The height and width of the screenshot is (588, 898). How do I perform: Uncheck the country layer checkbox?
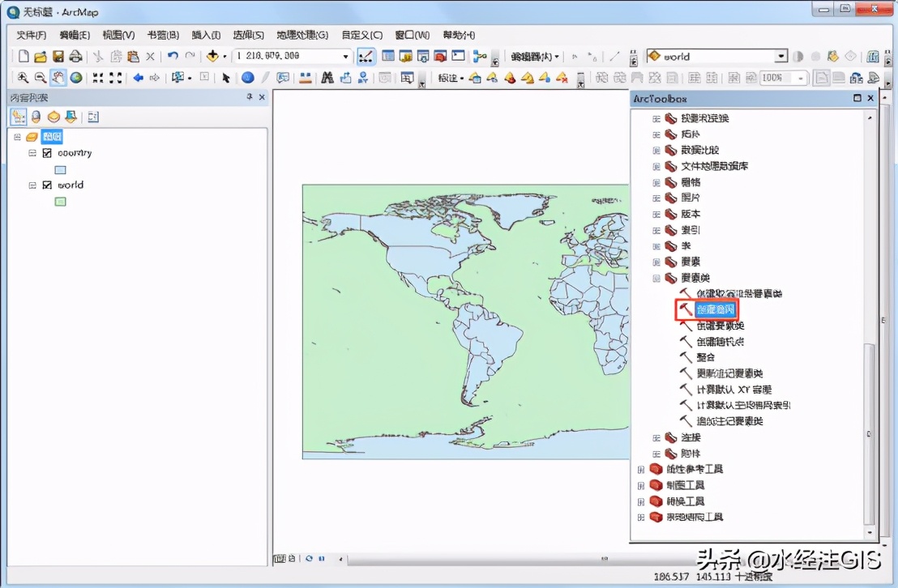pyautogui.click(x=47, y=153)
